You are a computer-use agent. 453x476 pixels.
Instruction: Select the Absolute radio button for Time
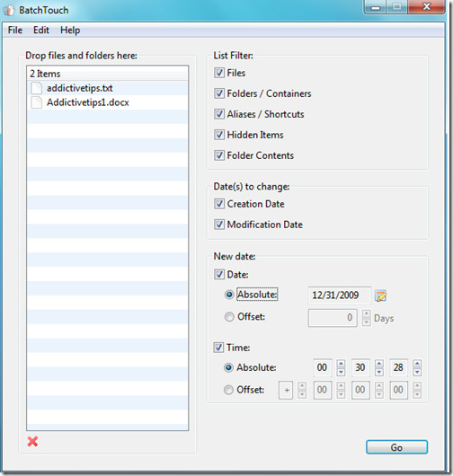[228, 367]
